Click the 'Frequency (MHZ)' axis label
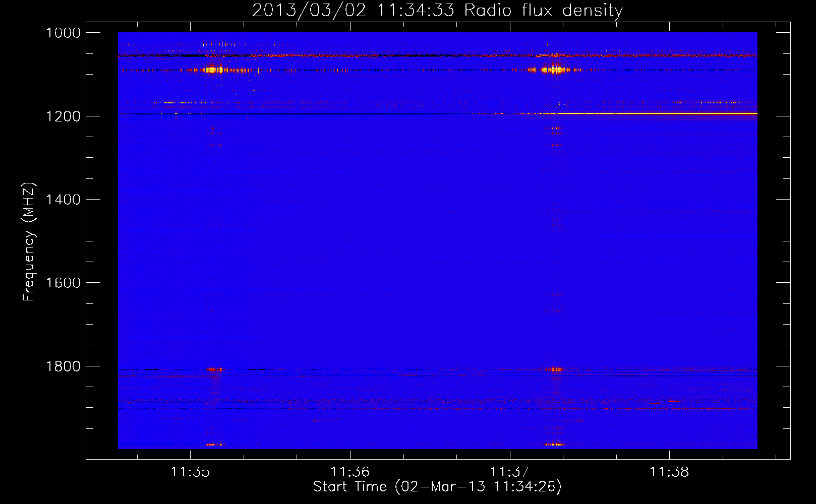The height and width of the screenshot is (504, 816). point(29,242)
